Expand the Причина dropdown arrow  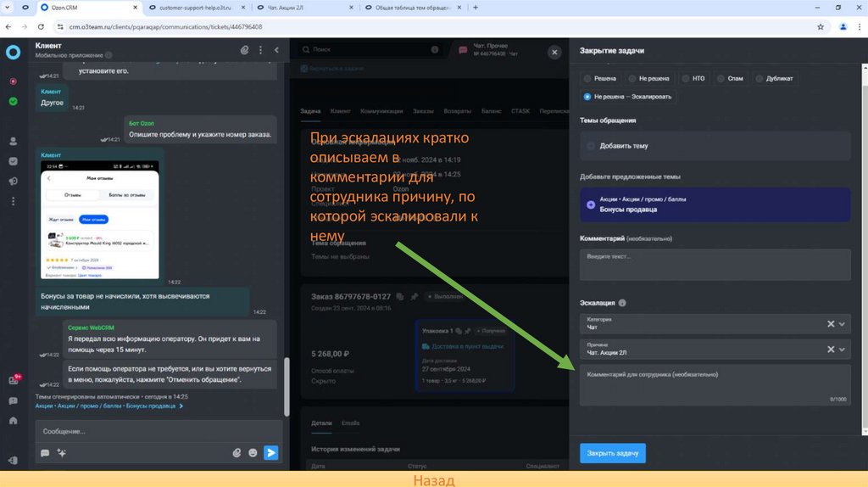pos(842,349)
